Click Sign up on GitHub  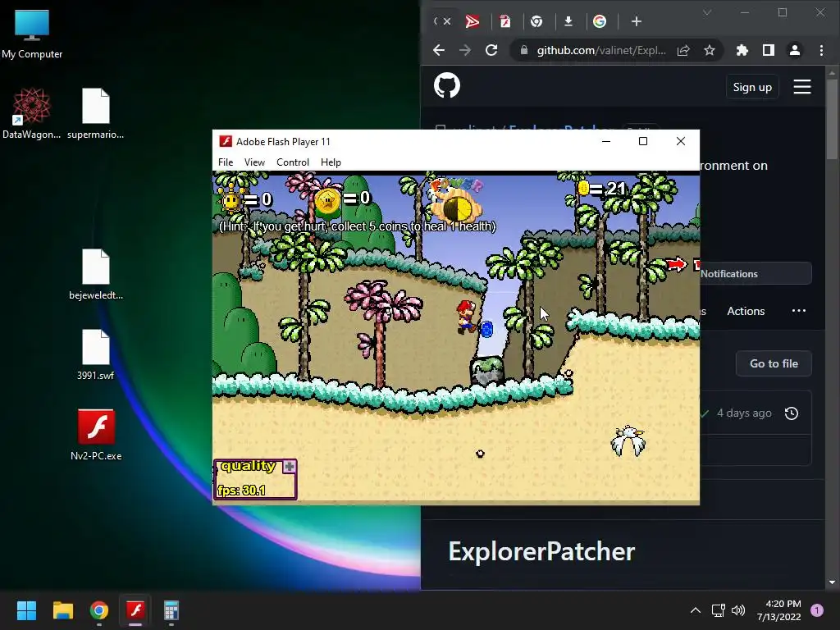pyautogui.click(x=752, y=87)
